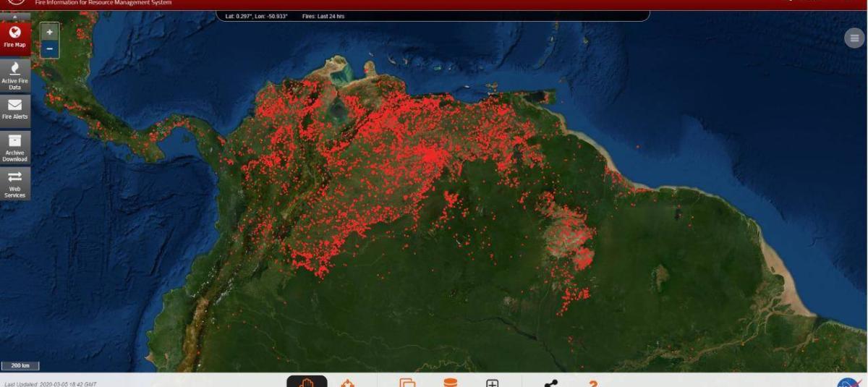Select the pan hand tool

307,382
